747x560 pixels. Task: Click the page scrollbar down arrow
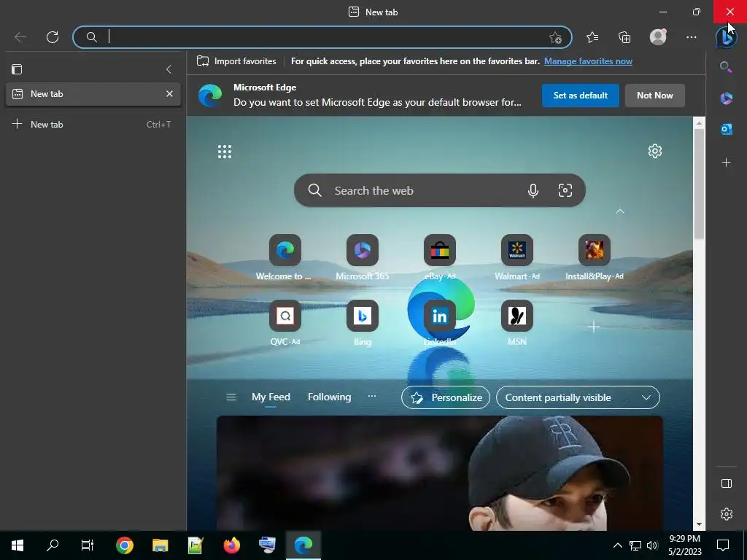[699, 524]
